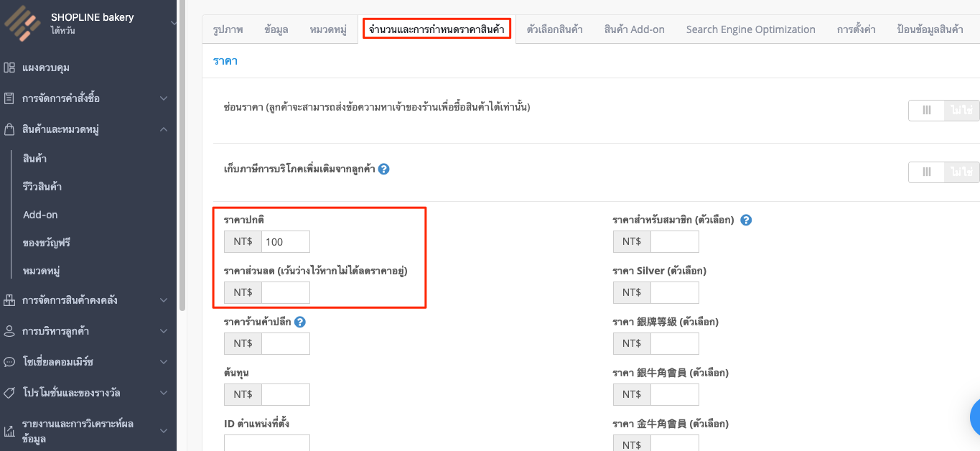Open ของขวัญฟรี in the sidebar
This screenshot has height=451, width=980.
coord(46,243)
